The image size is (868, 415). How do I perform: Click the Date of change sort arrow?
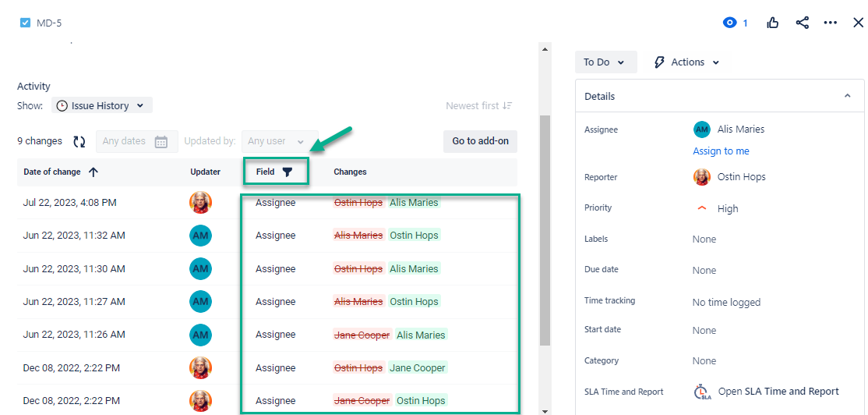point(93,172)
